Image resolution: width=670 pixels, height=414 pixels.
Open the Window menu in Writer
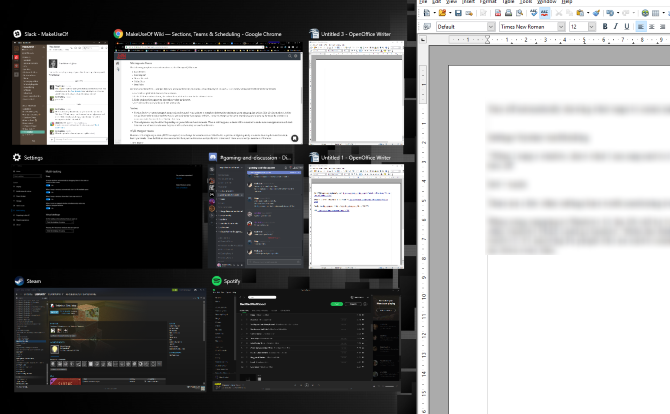point(547,2)
